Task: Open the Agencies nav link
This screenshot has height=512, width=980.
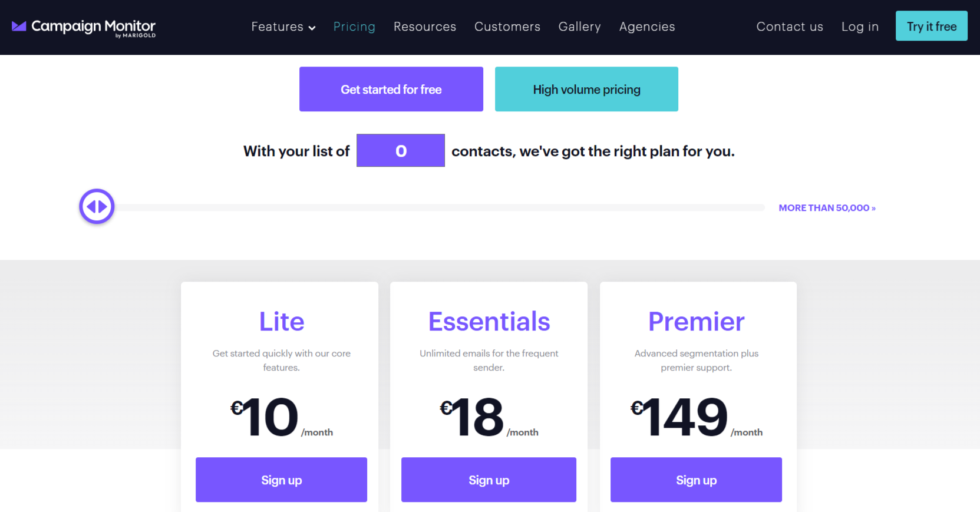Action: click(x=647, y=27)
